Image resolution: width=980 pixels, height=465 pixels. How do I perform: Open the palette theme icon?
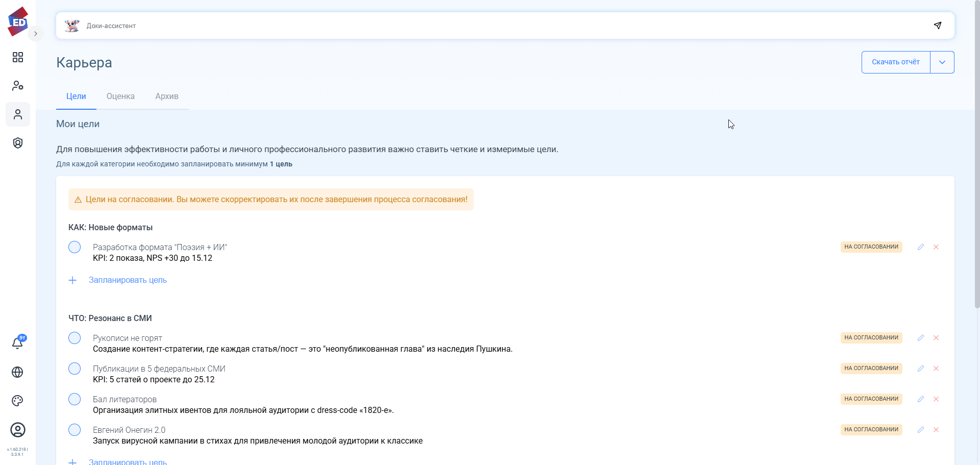[x=17, y=401]
